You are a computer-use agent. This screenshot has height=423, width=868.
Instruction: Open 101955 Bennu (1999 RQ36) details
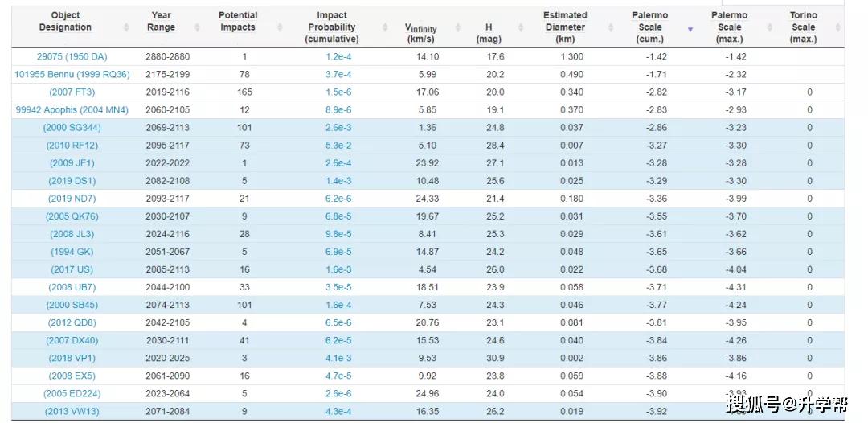point(72,74)
